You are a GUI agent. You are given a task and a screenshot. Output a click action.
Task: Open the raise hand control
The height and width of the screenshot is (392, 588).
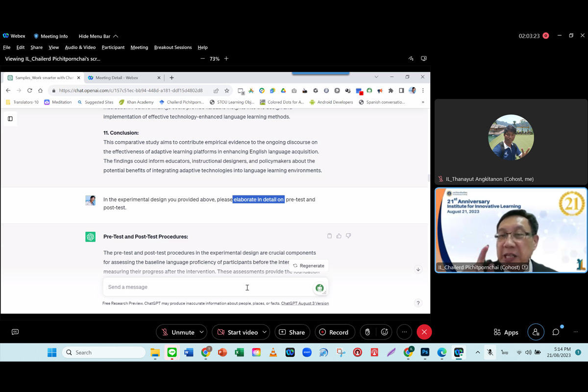[x=367, y=332]
